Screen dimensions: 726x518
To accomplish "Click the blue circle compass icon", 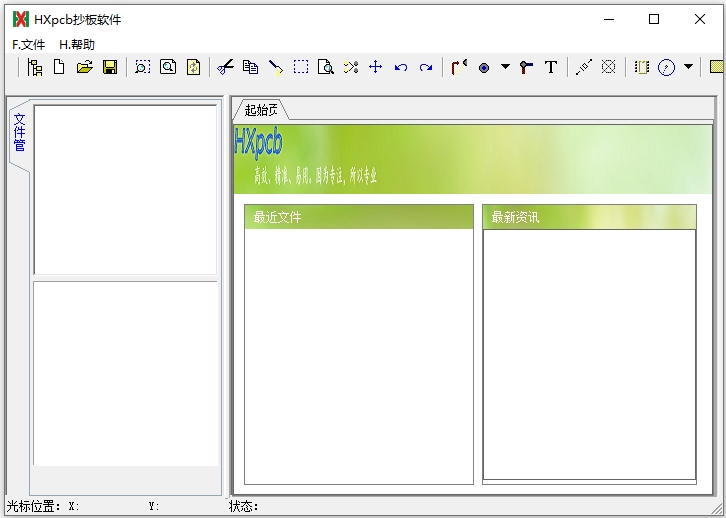I will 666,68.
